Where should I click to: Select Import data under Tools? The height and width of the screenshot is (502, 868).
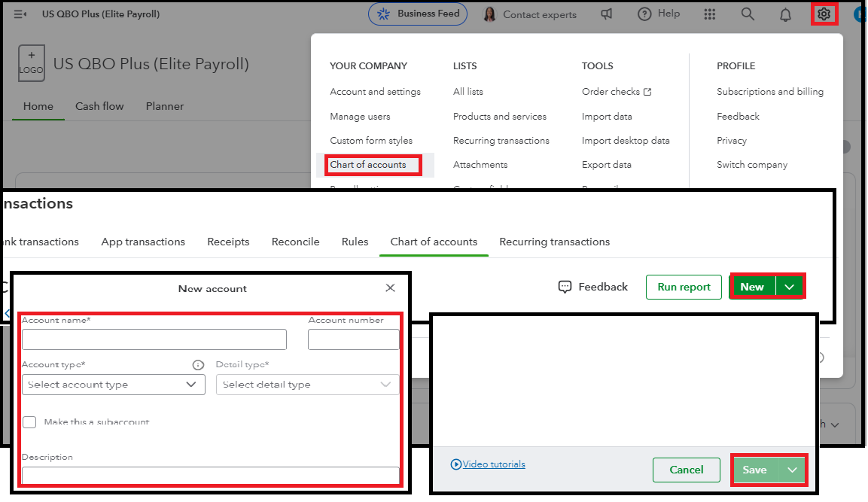(x=607, y=117)
